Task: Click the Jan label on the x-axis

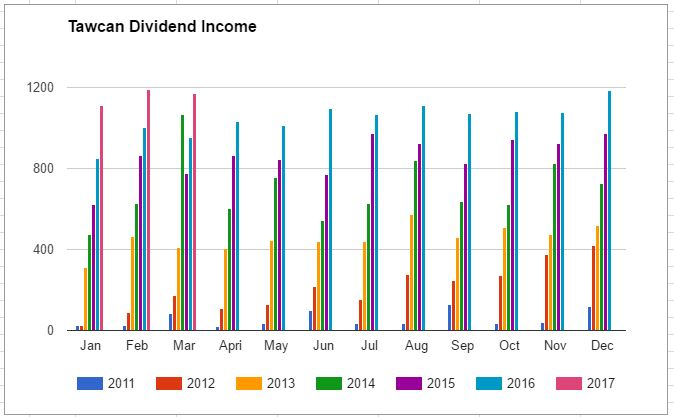Action: coord(90,345)
